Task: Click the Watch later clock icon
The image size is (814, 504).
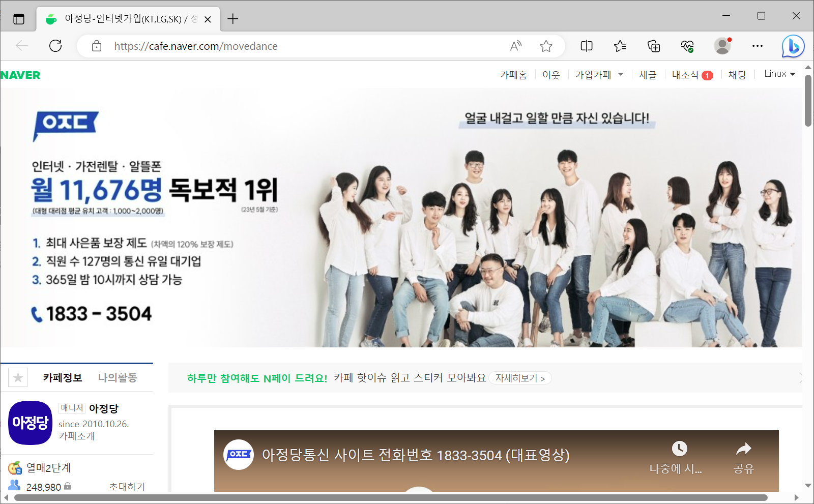Action: pyautogui.click(x=679, y=449)
